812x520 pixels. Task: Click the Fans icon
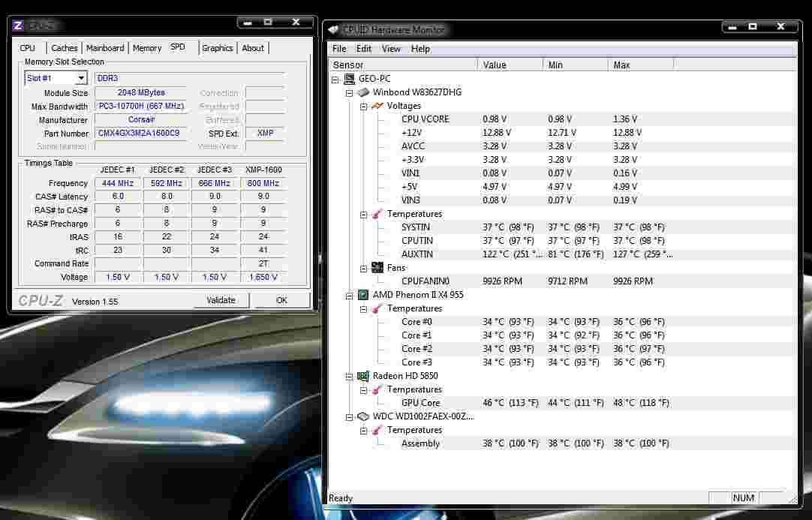click(377, 268)
